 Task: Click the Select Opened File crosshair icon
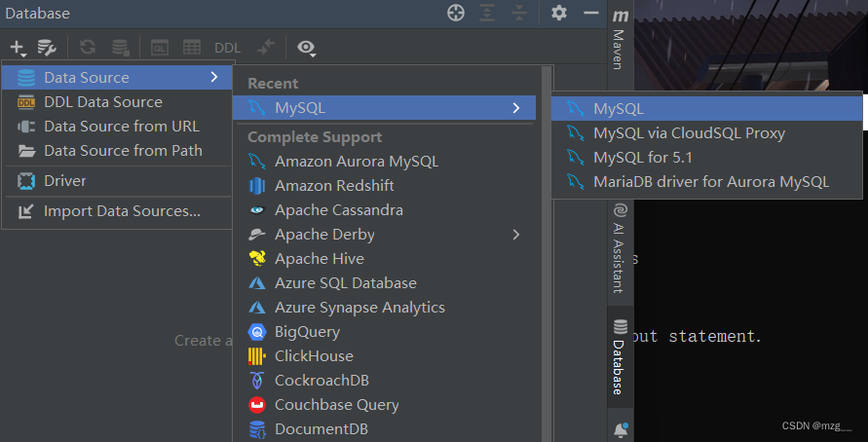pos(456,14)
